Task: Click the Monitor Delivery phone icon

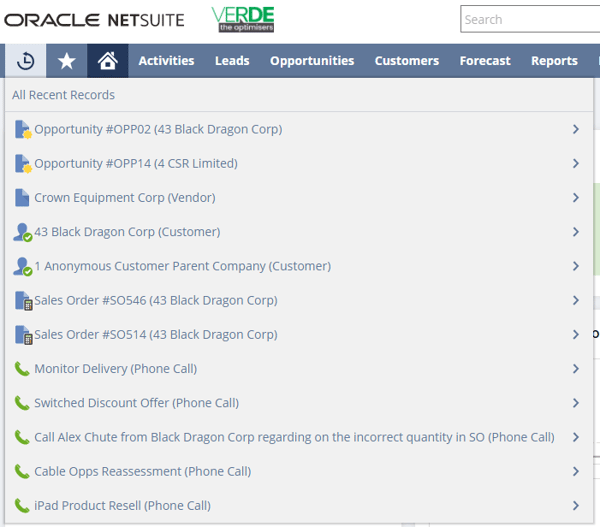Action: click(x=22, y=369)
